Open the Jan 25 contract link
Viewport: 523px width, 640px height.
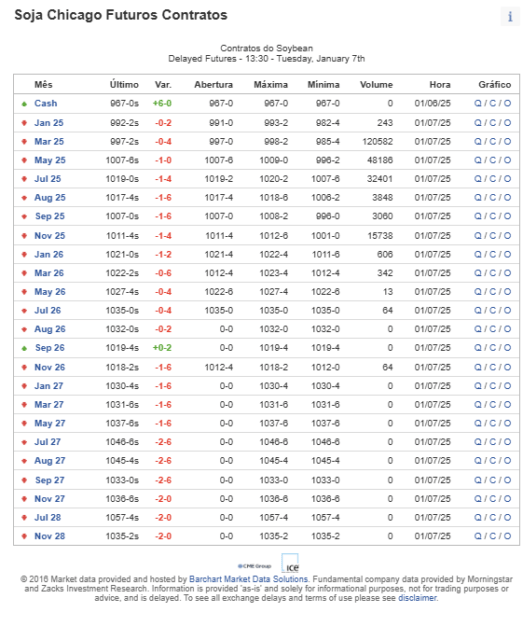click(x=49, y=123)
